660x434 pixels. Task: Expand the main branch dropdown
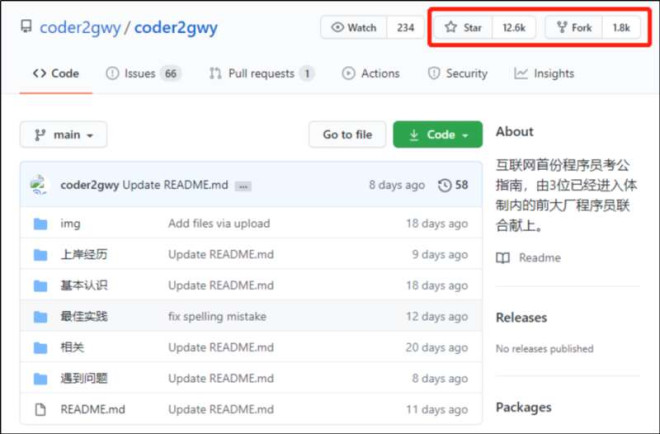[64, 135]
